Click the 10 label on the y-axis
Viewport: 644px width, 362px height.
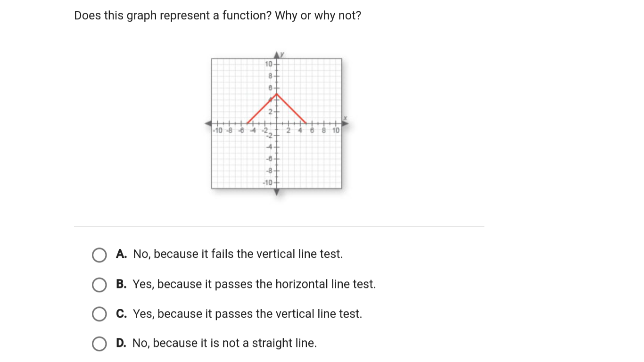[269, 64]
